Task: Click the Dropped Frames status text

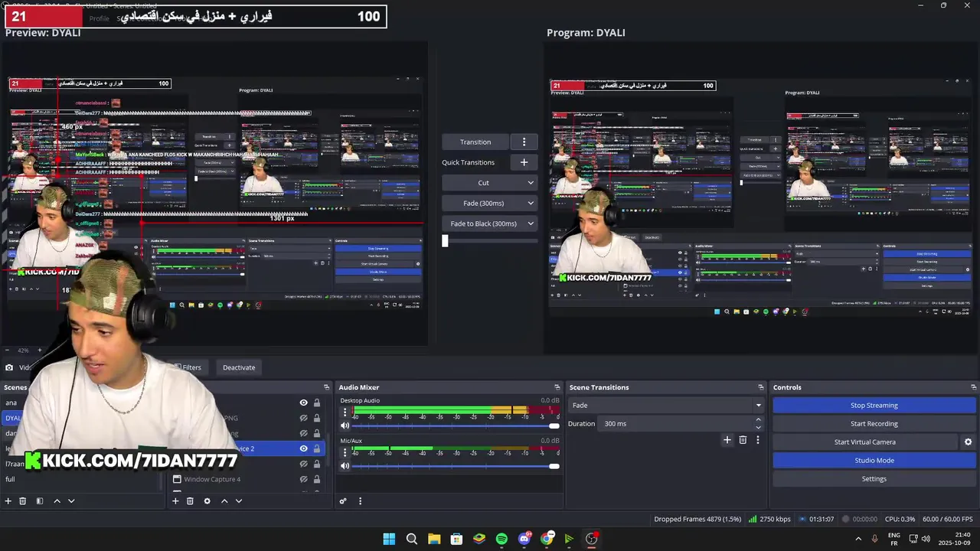Action: tap(697, 520)
